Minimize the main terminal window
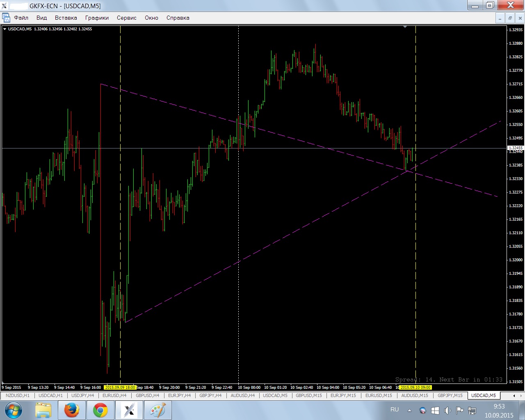 tap(475, 5)
